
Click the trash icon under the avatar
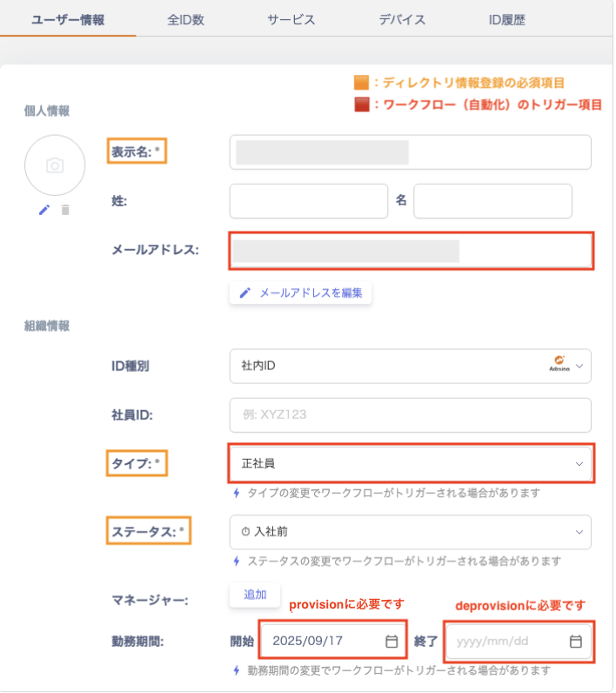click(x=65, y=210)
